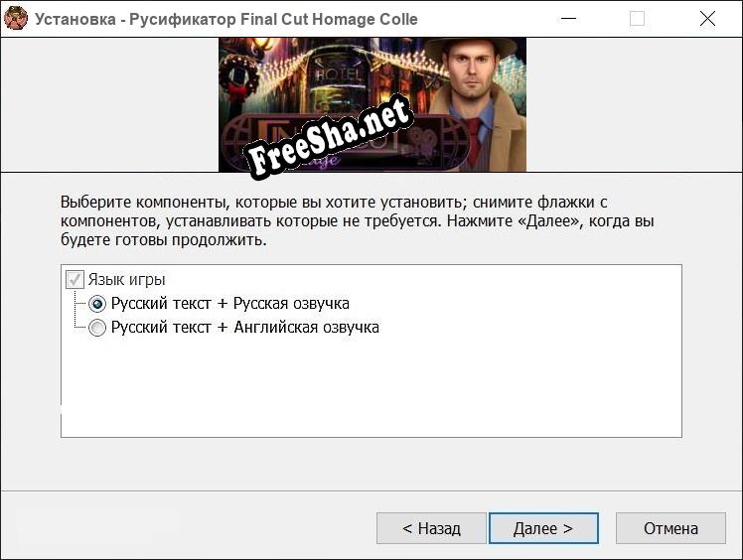Click the FreeSha.net watermark logo
This screenshot has height=560, width=743.
[329, 138]
